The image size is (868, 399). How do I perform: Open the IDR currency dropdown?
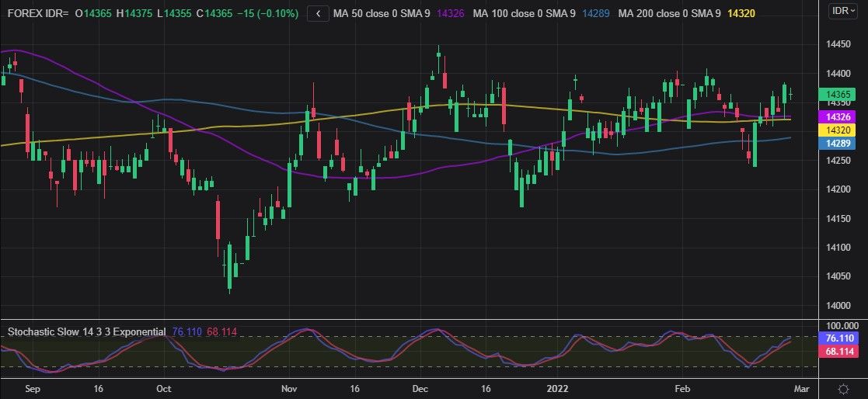(x=843, y=11)
